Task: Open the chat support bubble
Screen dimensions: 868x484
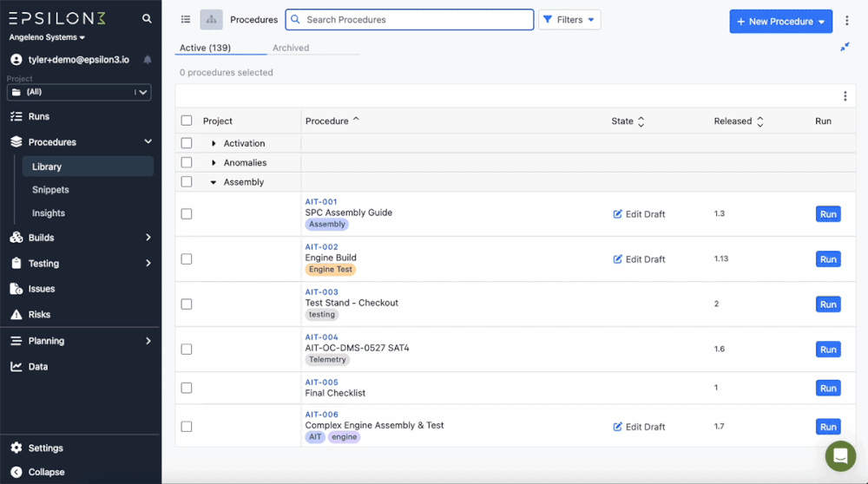Action: point(839,455)
